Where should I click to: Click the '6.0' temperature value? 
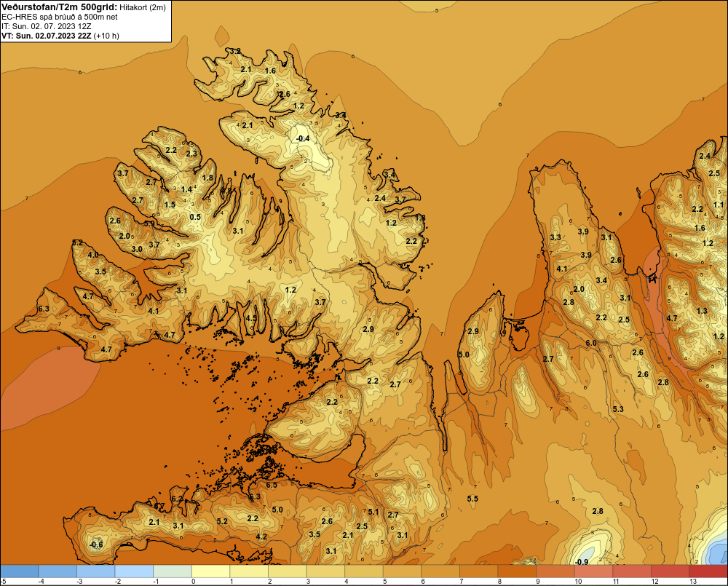point(591,343)
